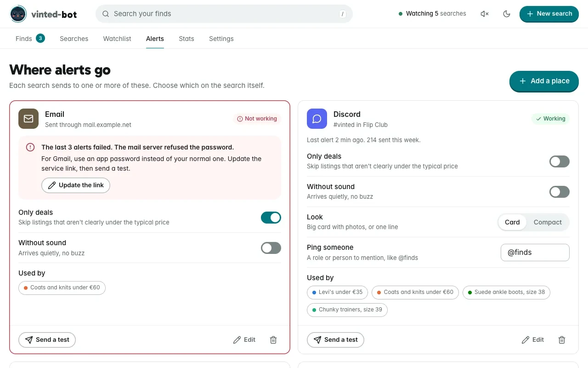The height and width of the screenshot is (368, 588).
Task: Click the vinted-bot logo avatar
Action: click(x=18, y=14)
